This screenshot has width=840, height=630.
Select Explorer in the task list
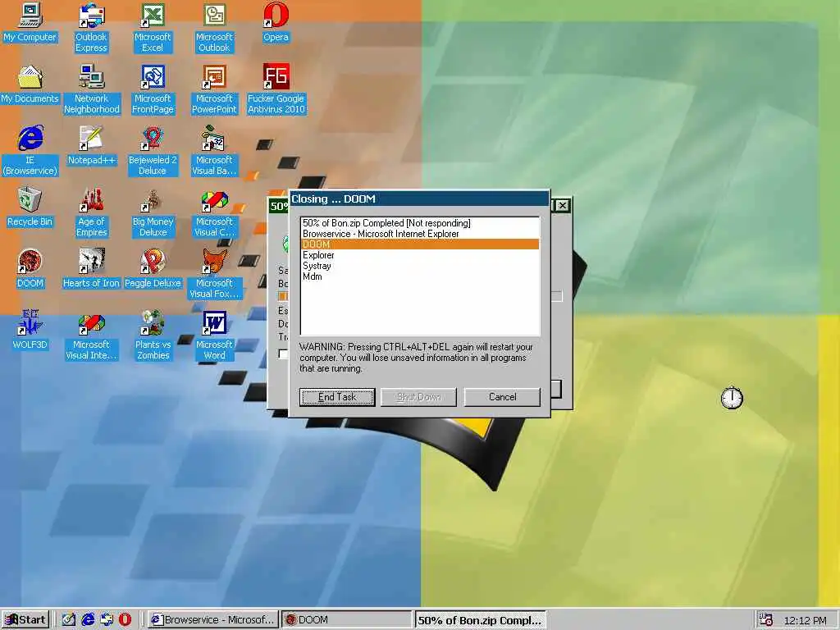click(x=420, y=255)
